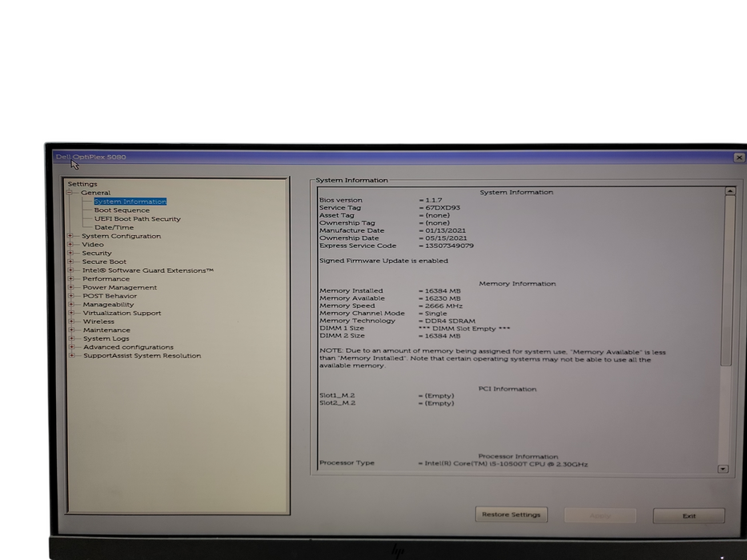This screenshot has width=747, height=560.
Task: Select the Manageability label
Action: point(108,305)
